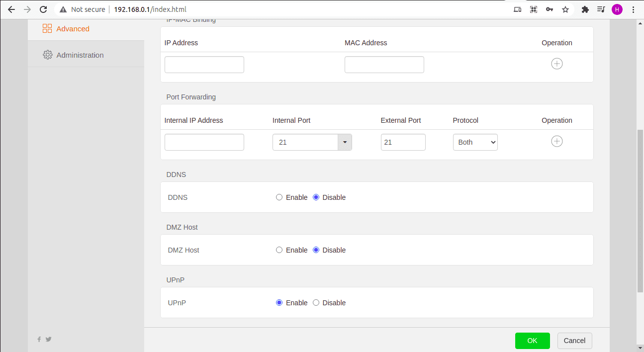Click the Advanced grid icon in sidebar

(x=47, y=28)
